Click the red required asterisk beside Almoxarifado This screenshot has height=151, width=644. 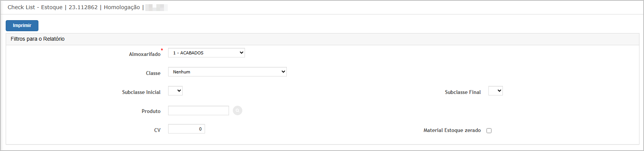coord(162,50)
